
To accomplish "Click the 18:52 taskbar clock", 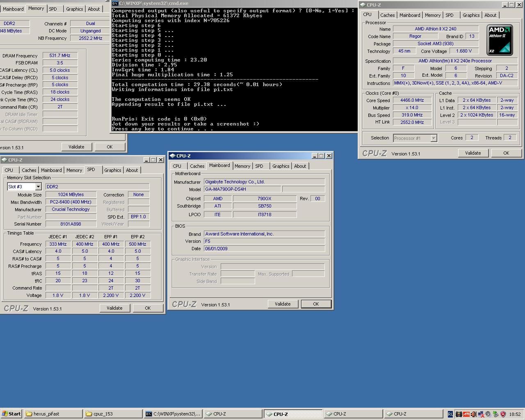I will pyautogui.click(x=515, y=414).
